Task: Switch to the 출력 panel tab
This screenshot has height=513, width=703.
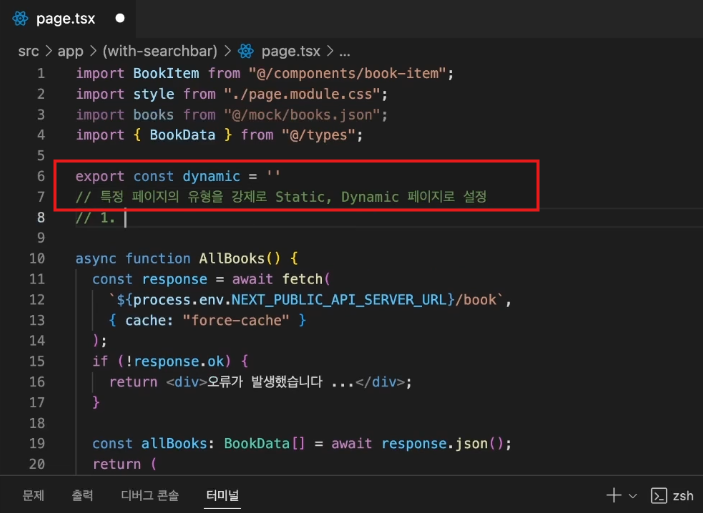Action: tap(82, 496)
